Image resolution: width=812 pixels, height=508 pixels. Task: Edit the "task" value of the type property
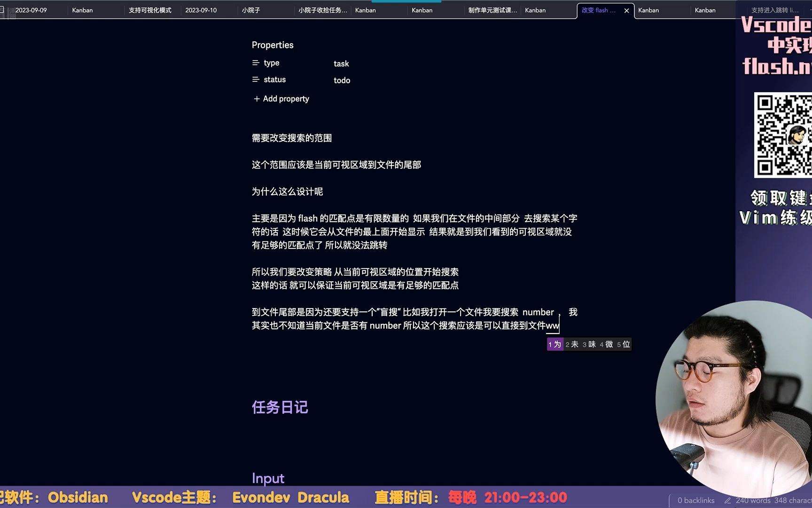click(x=342, y=63)
